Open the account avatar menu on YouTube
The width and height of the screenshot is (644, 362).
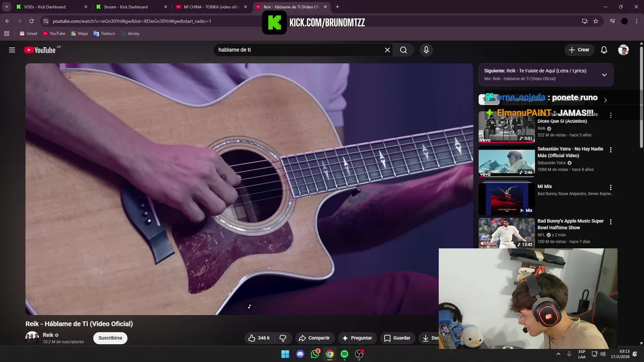(623, 50)
